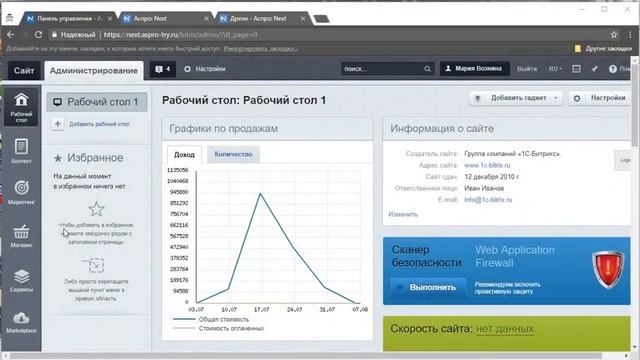Open a new browser tab

point(321,19)
